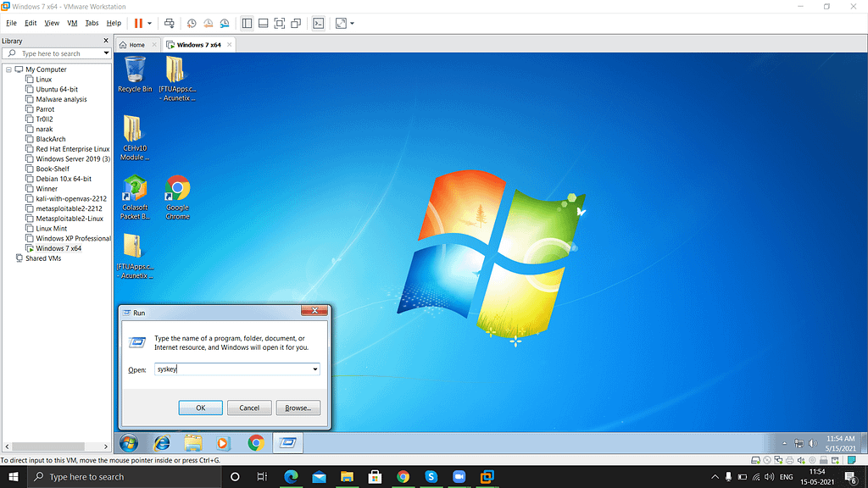Pause the virtual machine from the toolbar
This screenshot has width=868, height=488.
(138, 23)
